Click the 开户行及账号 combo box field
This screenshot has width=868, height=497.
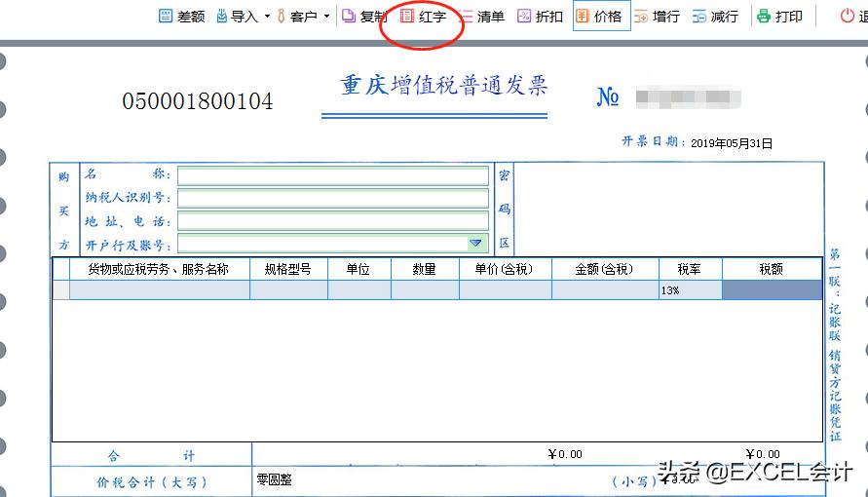click(333, 243)
